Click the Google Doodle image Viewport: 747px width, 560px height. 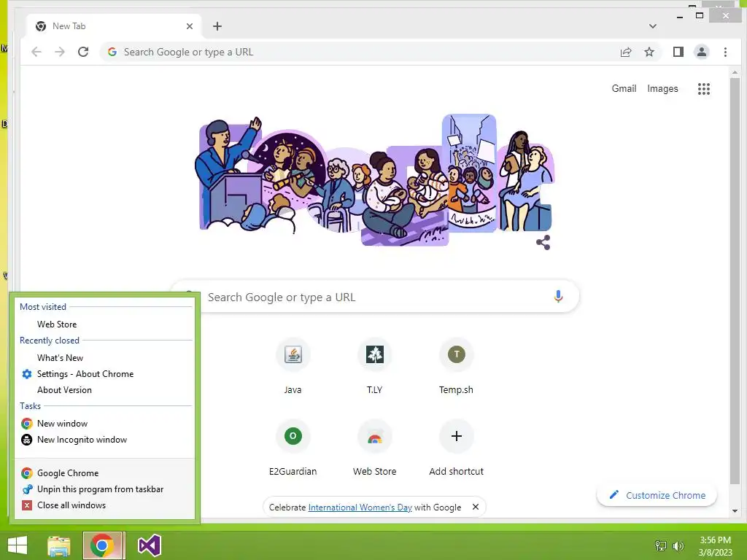374,180
